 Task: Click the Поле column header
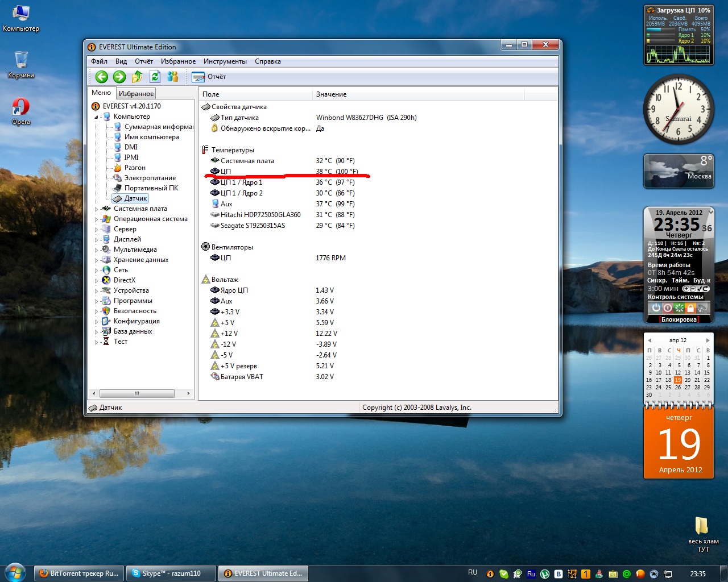255,94
